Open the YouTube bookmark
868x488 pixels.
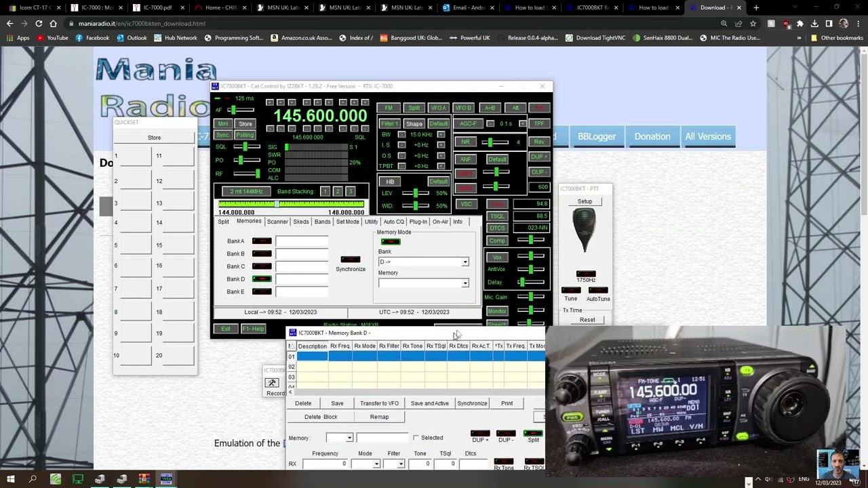(x=53, y=38)
